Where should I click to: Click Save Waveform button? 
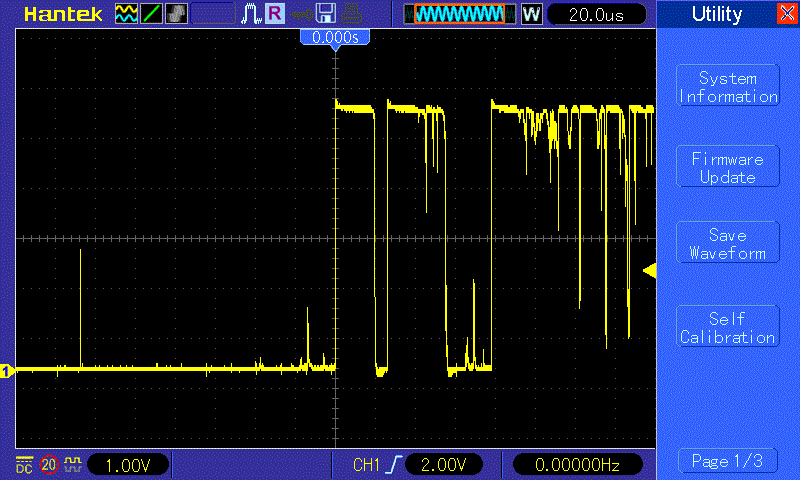click(x=728, y=243)
